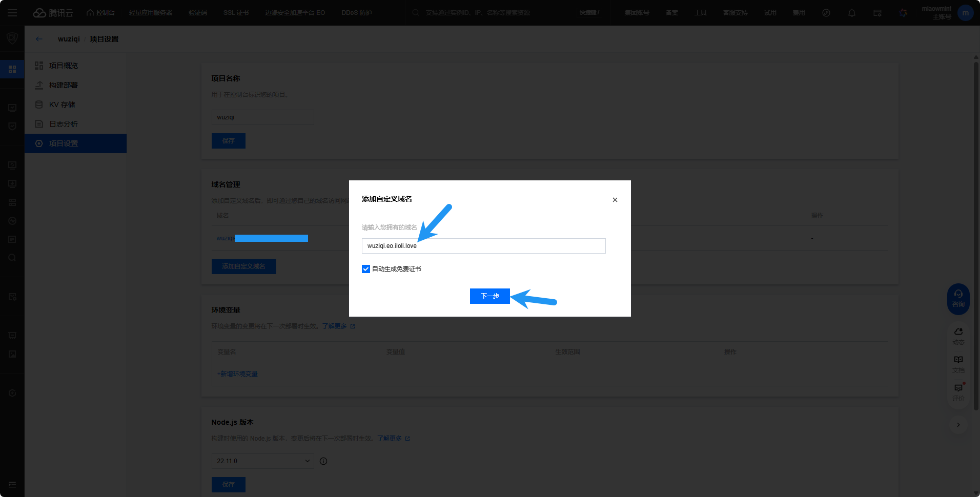Select KV 存储 sidebar item
The width and height of the screenshot is (980, 497).
coord(62,105)
